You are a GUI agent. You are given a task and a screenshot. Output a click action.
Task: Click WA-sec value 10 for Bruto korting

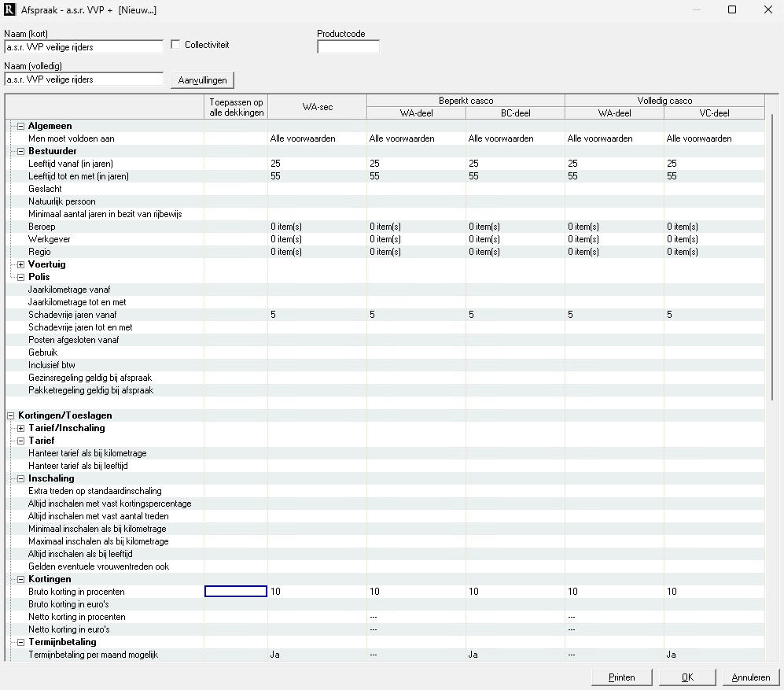(x=275, y=592)
